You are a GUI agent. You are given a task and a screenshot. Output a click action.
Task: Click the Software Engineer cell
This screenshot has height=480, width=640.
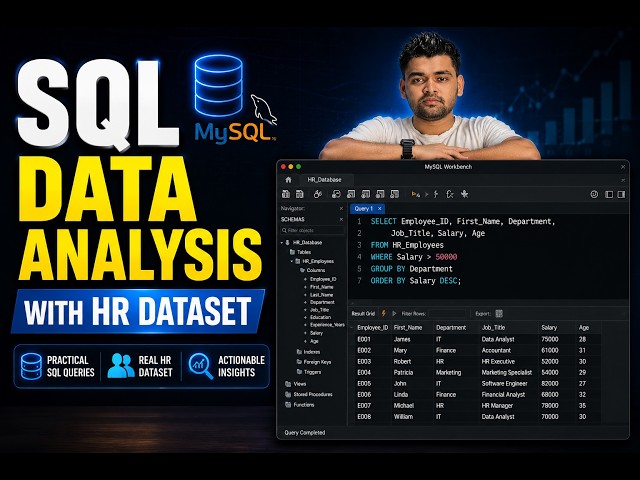(x=504, y=384)
